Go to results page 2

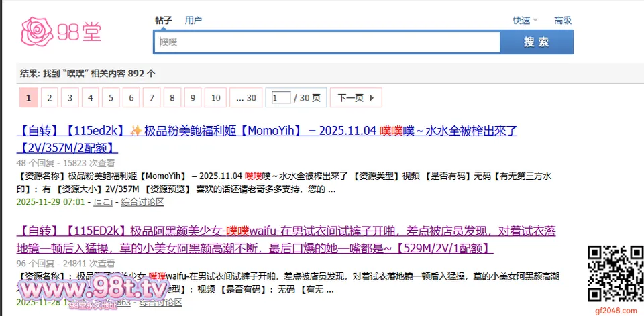(49, 98)
